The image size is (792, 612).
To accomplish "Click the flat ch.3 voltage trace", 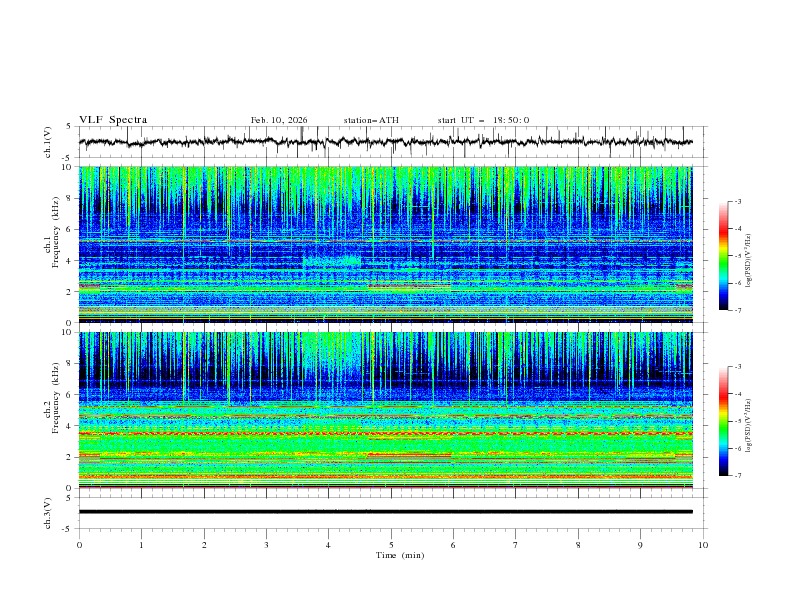I will [x=385, y=512].
